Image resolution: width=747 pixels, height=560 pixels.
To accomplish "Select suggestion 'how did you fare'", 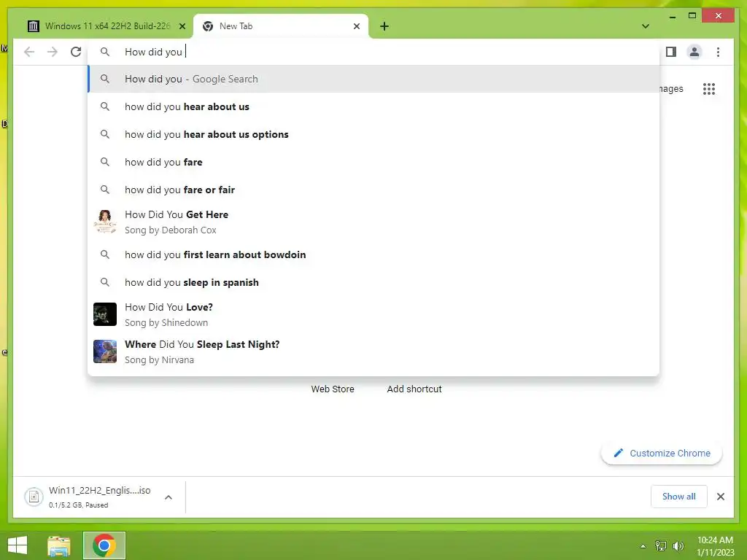I will click(x=374, y=162).
